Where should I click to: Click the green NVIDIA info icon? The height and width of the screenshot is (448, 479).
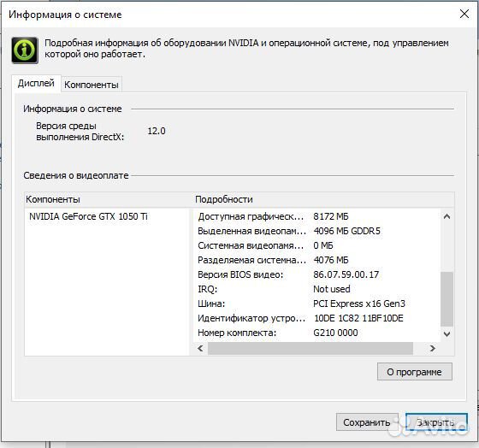point(25,50)
